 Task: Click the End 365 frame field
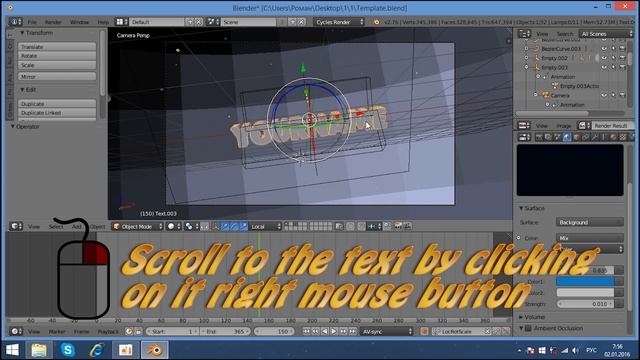point(225,331)
